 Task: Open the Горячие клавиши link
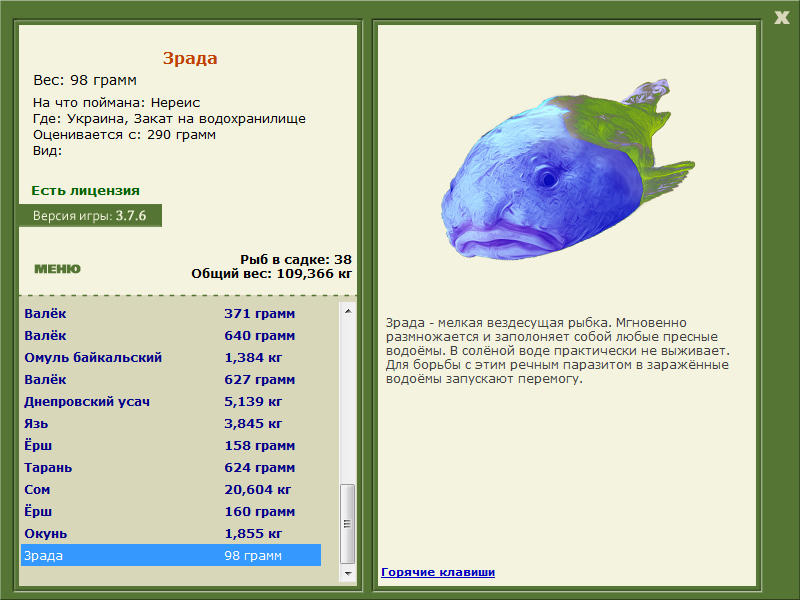438,572
